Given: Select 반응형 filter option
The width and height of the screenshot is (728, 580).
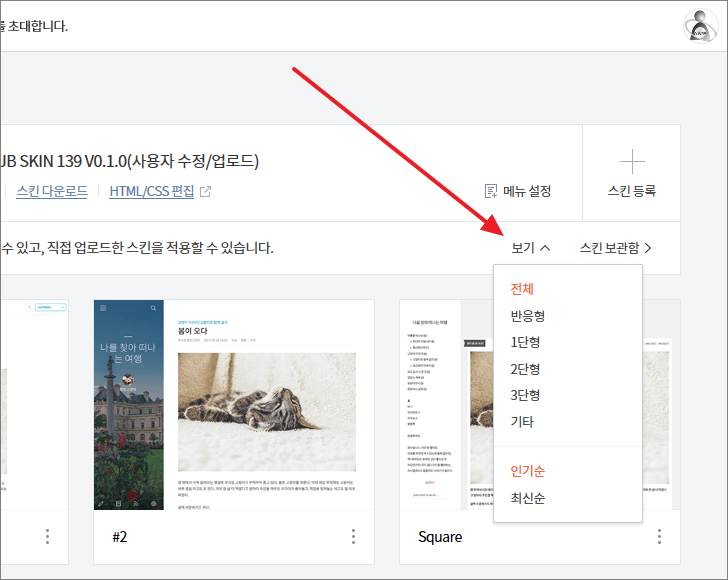Looking at the screenshot, I should (x=527, y=316).
